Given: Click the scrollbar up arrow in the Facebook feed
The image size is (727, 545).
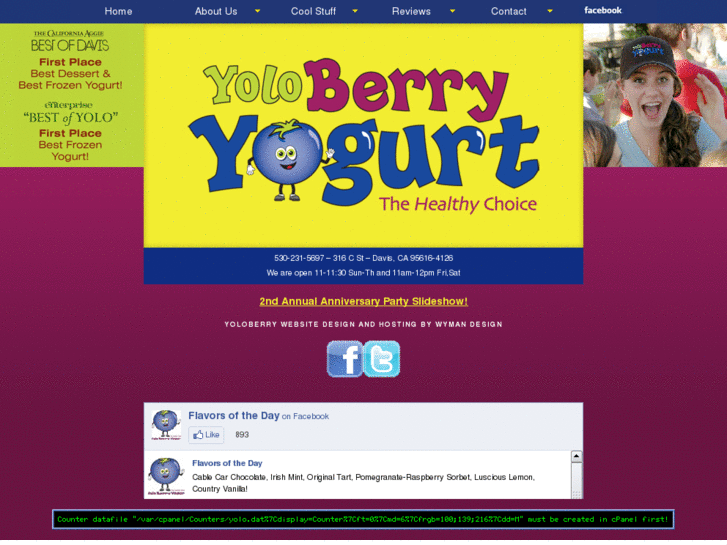Looking at the screenshot, I should 576,456.
